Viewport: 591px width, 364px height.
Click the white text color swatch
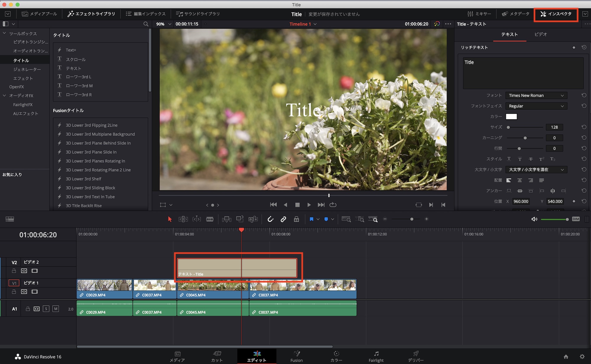click(511, 117)
